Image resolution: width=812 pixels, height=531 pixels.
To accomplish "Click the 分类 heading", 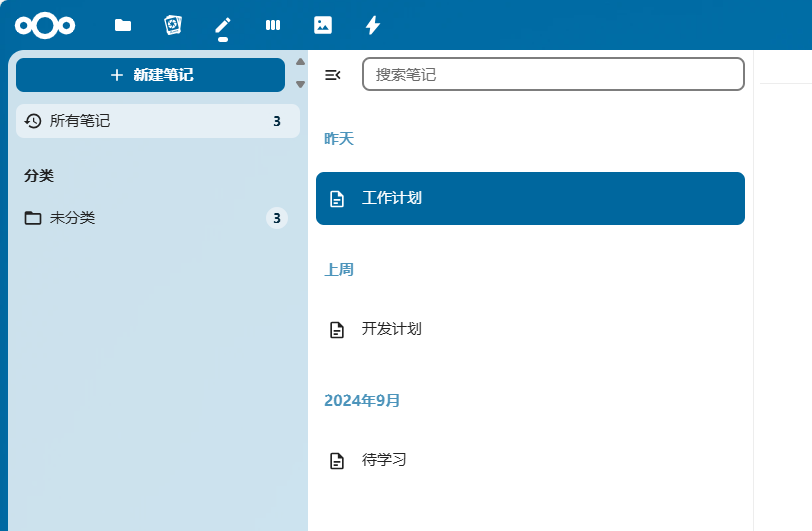I will coord(39,176).
